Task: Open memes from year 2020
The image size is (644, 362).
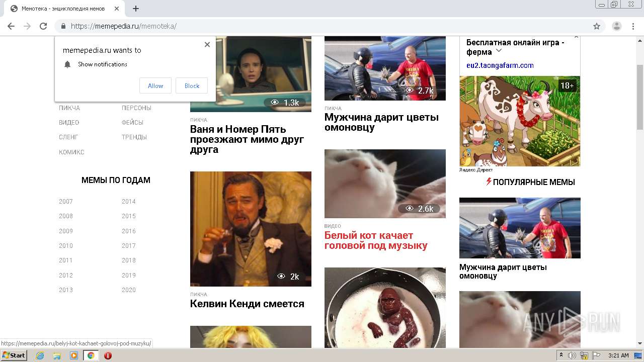Action: point(129,290)
